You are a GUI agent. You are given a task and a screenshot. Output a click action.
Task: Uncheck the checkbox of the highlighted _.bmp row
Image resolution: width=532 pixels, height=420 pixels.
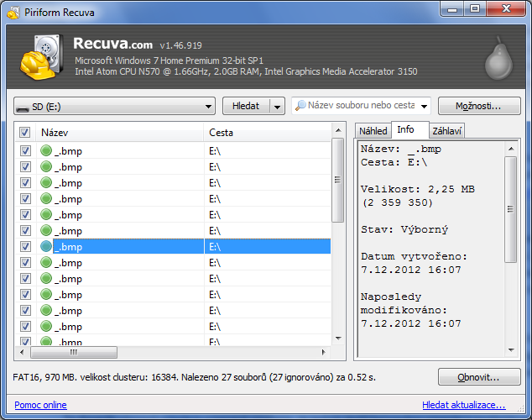click(x=25, y=246)
